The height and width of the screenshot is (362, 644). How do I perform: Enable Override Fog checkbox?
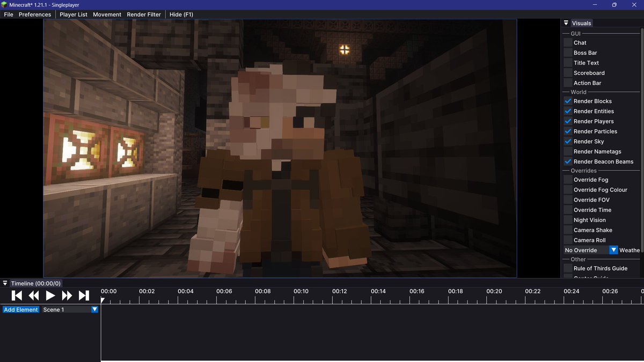[568, 180]
